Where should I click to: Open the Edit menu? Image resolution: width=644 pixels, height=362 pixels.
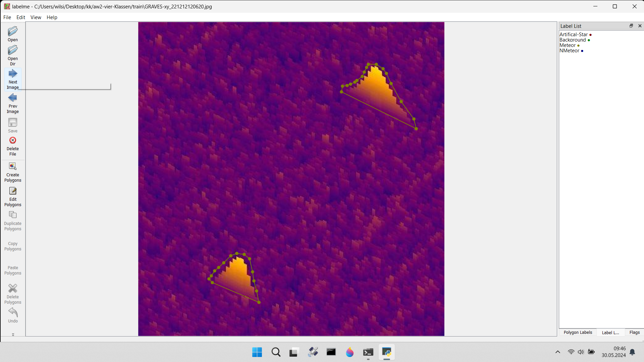pos(21,17)
